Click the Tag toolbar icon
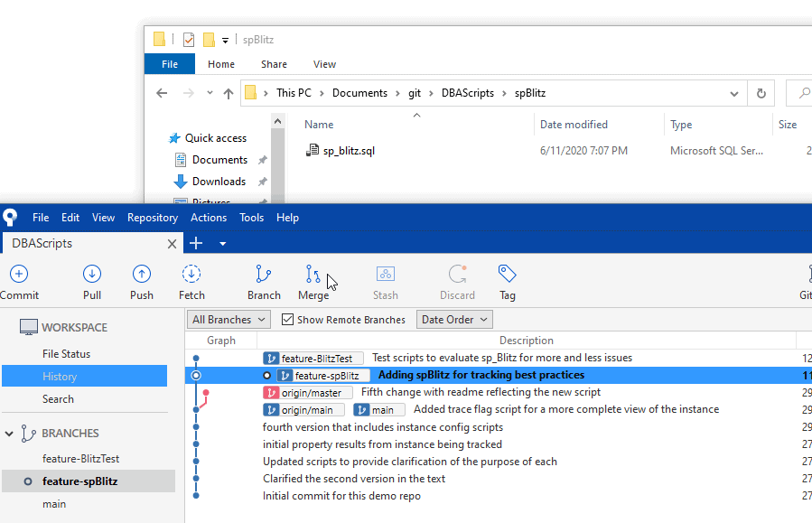The image size is (812, 523). click(507, 274)
